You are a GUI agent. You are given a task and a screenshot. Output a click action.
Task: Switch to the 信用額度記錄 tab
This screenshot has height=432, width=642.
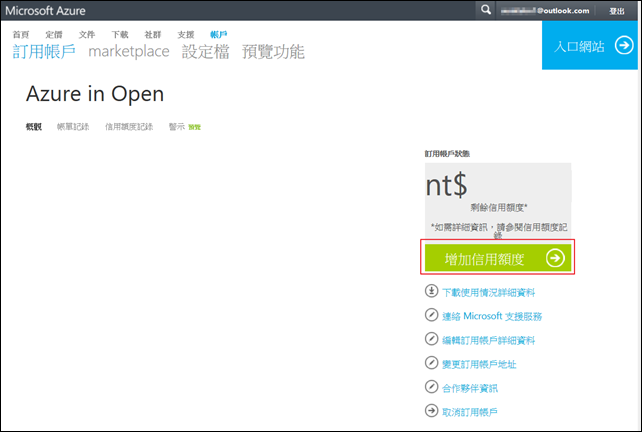pos(129,127)
